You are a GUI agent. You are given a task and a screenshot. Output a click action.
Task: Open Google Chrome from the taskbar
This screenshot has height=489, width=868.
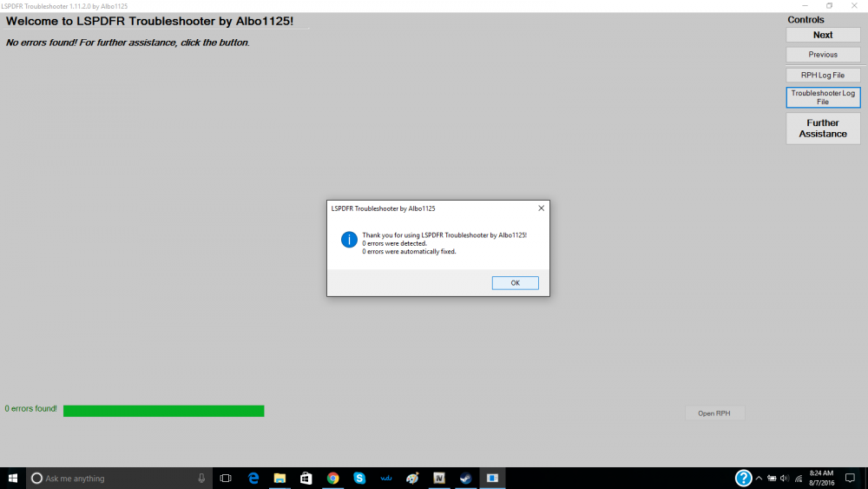click(x=332, y=478)
